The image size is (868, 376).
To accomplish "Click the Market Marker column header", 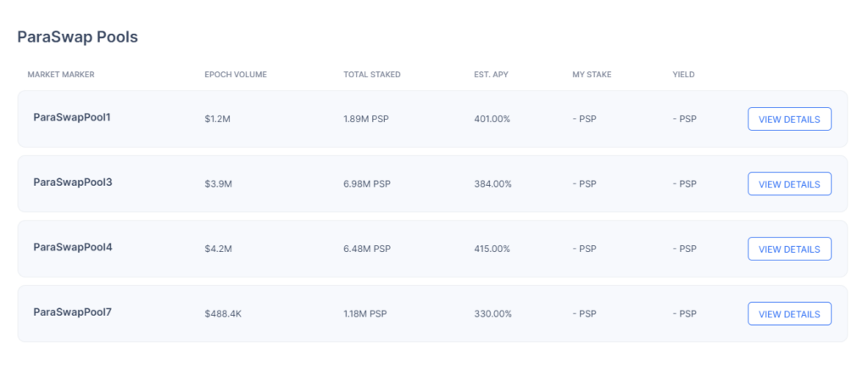I will (x=61, y=75).
